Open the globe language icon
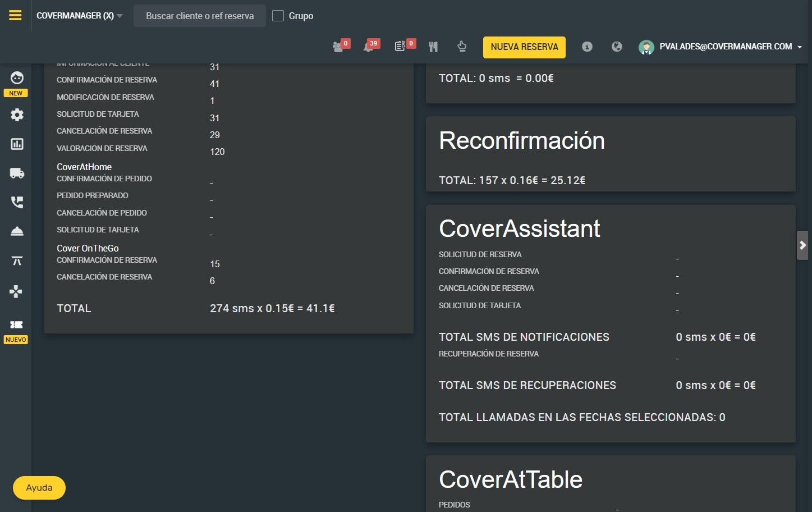The height and width of the screenshot is (512, 812). tap(617, 47)
